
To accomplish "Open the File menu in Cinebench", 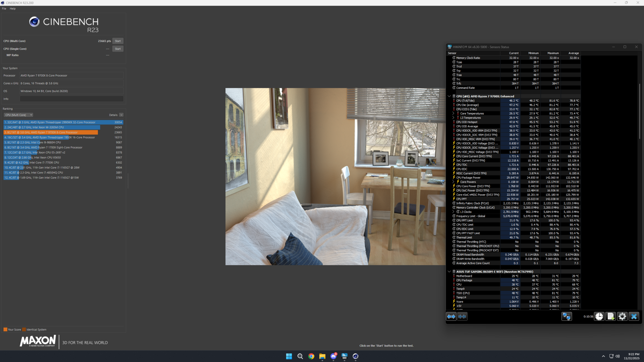I will point(4,9).
